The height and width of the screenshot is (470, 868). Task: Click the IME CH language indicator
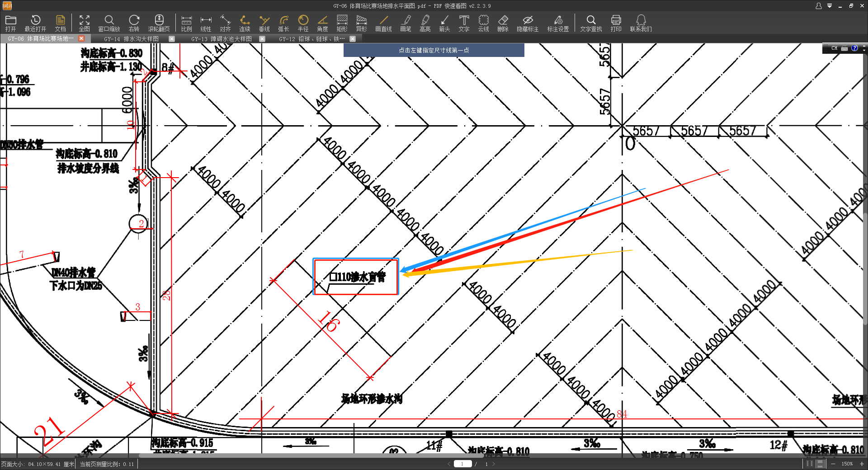coord(834,48)
